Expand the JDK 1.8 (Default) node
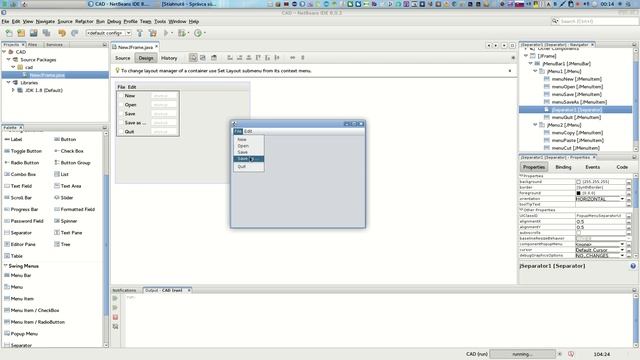 click(x=13, y=90)
